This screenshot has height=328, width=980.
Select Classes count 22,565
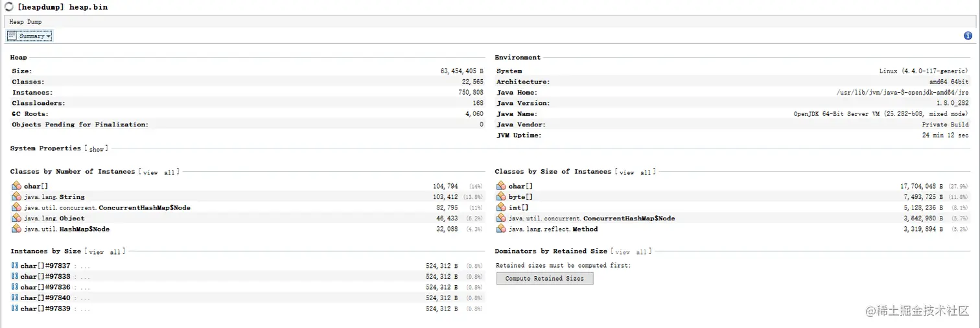point(472,82)
